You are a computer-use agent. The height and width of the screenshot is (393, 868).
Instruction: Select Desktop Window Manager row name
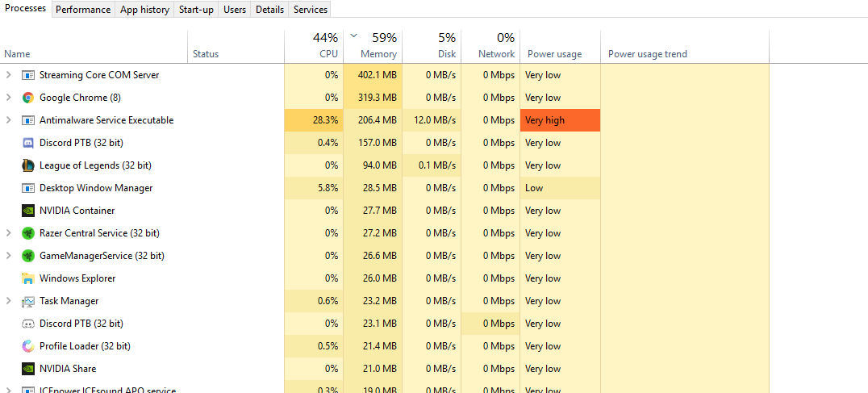[96, 188]
